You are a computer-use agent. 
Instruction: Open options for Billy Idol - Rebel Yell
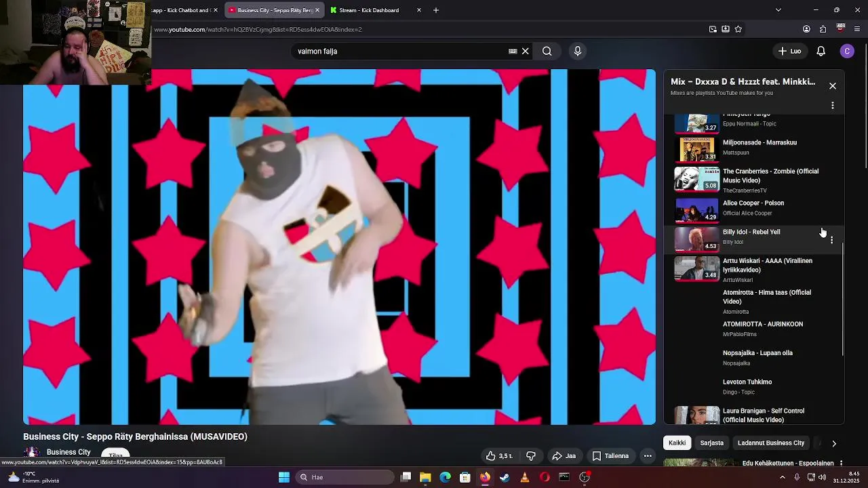pyautogui.click(x=832, y=240)
